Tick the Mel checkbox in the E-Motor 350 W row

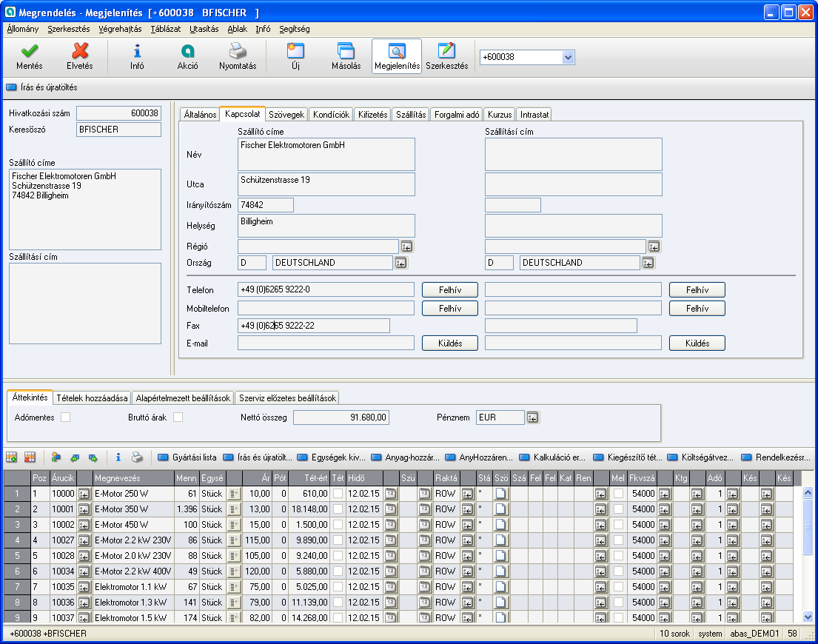[618, 509]
